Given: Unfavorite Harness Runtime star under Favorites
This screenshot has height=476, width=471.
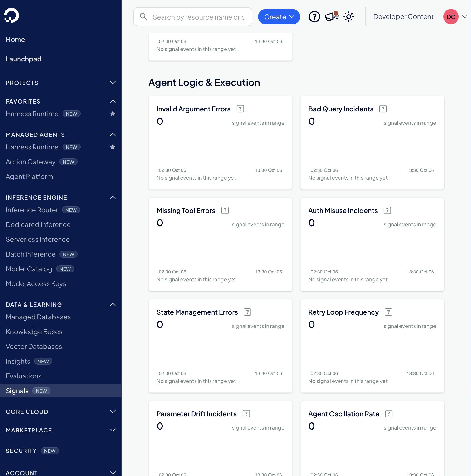Looking at the screenshot, I should [x=113, y=114].
